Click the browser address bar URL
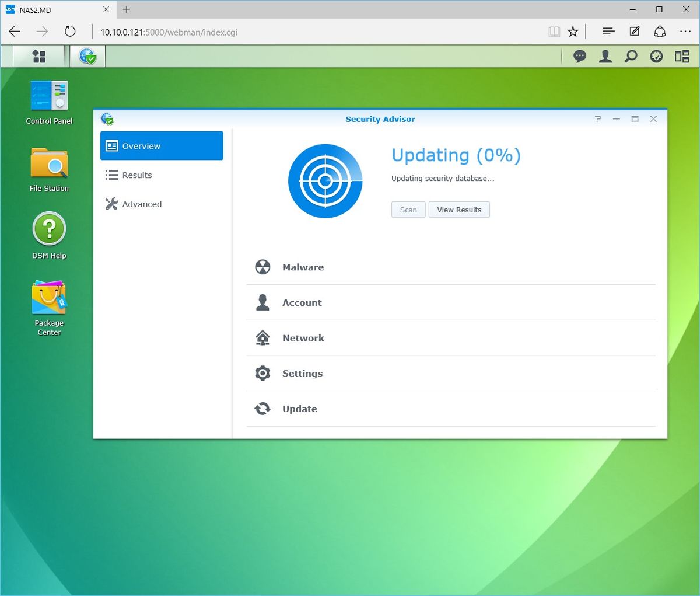Image resolution: width=700 pixels, height=596 pixels. pos(169,32)
